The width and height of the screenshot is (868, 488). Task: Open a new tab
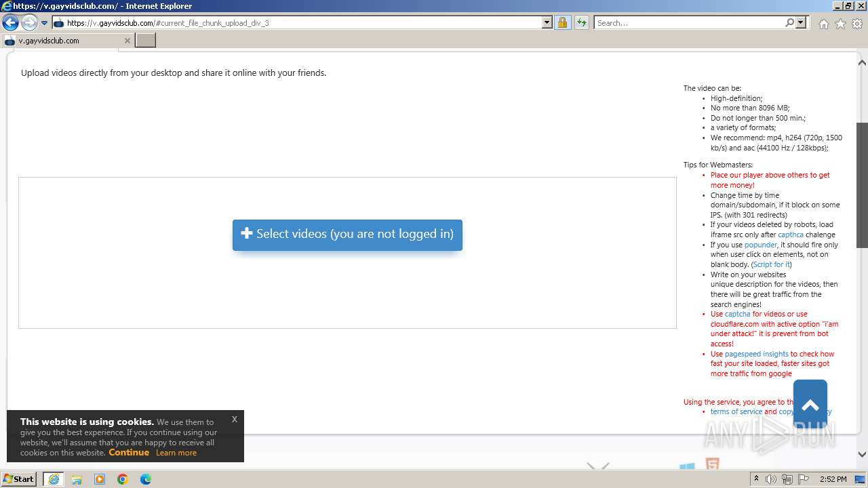pyautogui.click(x=146, y=41)
